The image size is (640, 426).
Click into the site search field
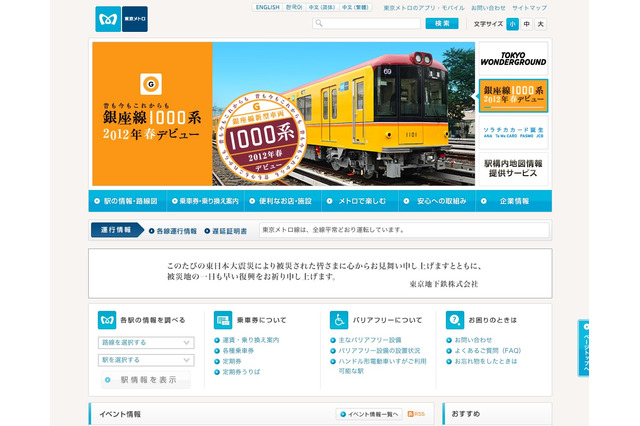(x=367, y=23)
